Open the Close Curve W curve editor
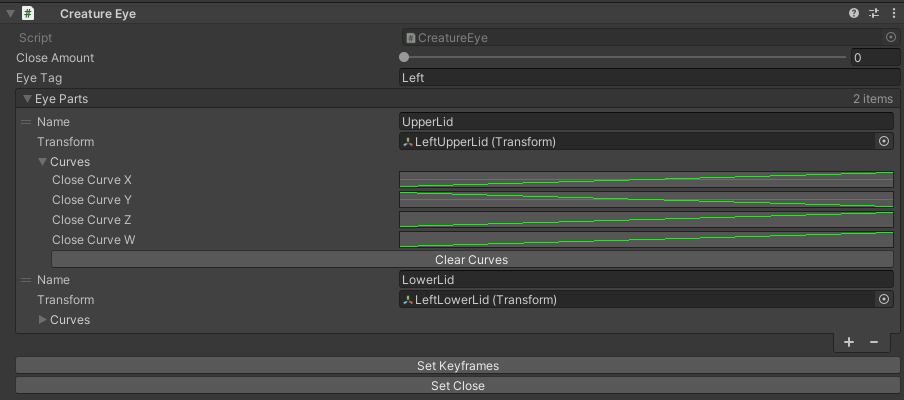This screenshot has height=400, width=904. click(x=646, y=239)
